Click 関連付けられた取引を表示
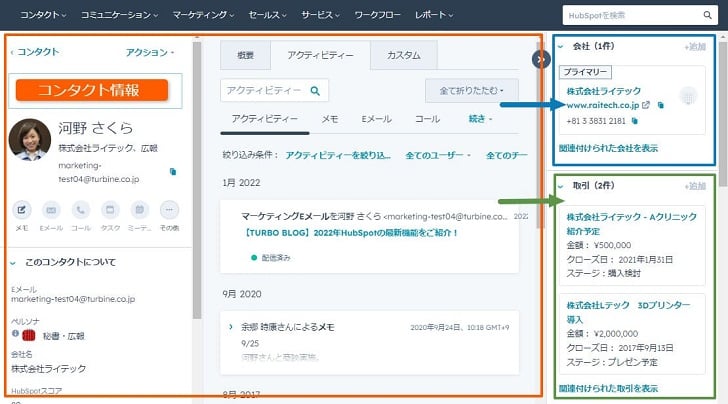728x404 pixels. [608, 388]
